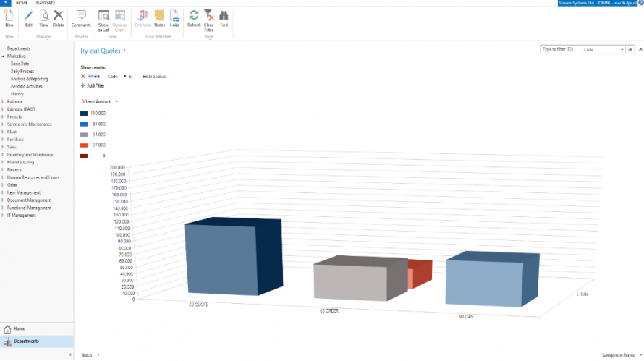Screen dimensions: 644x361
Task: Open Analysis & Reporting under Marketing
Action: pos(29,79)
